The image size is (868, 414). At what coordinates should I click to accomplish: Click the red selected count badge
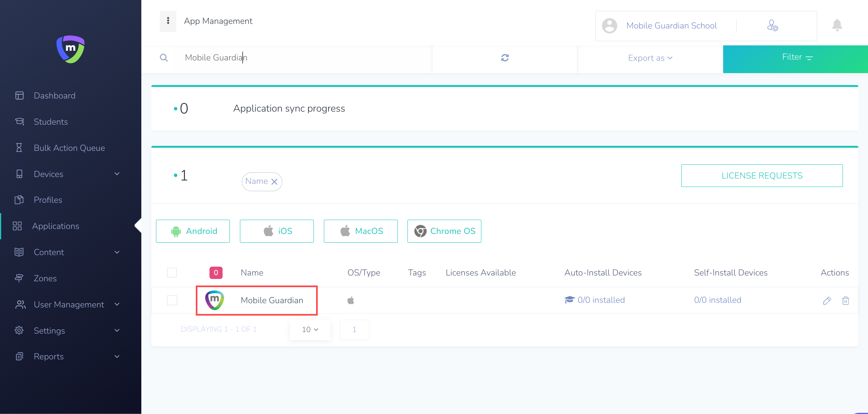pyautogui.click(x=216, y=272)
